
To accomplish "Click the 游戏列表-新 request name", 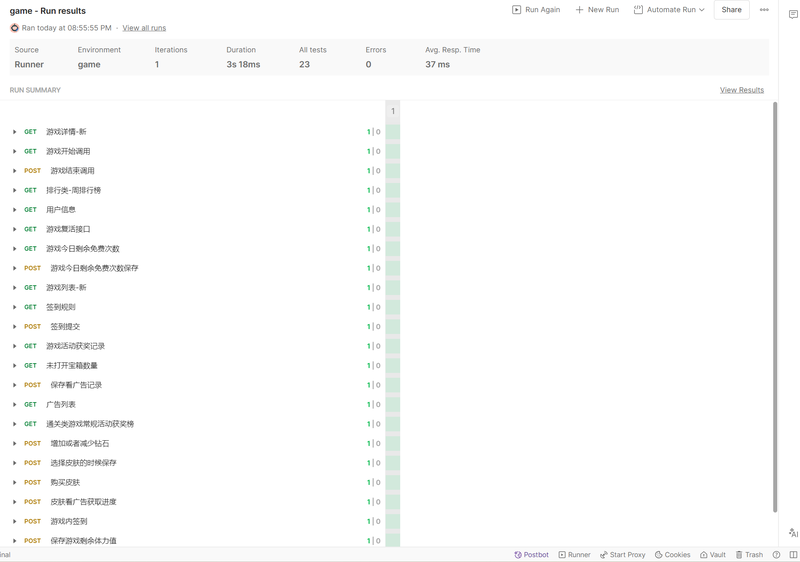I will (x=66, y=288).
